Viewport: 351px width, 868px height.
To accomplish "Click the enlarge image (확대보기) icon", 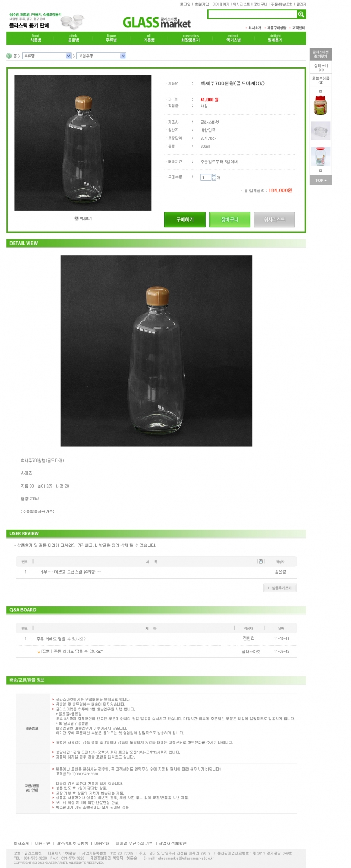I will (76, 218).
